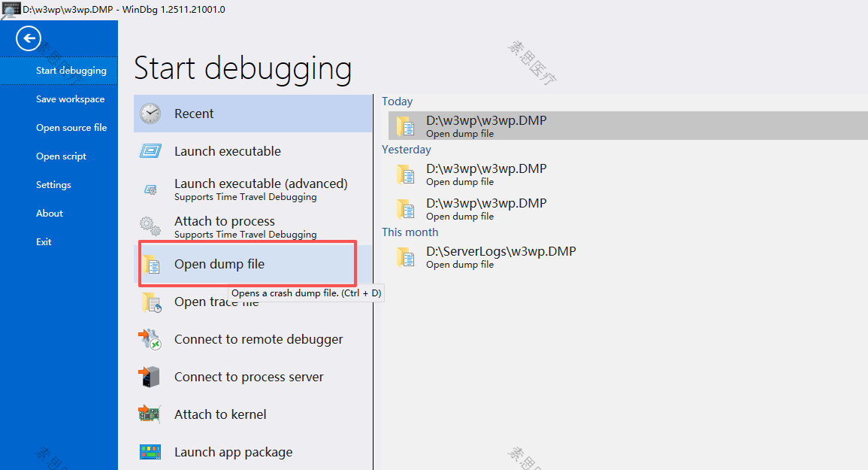Click About in the left sidebar
The width and height of the screenshot is (868, 470).
pyautogui.click(x=50, y=214)
